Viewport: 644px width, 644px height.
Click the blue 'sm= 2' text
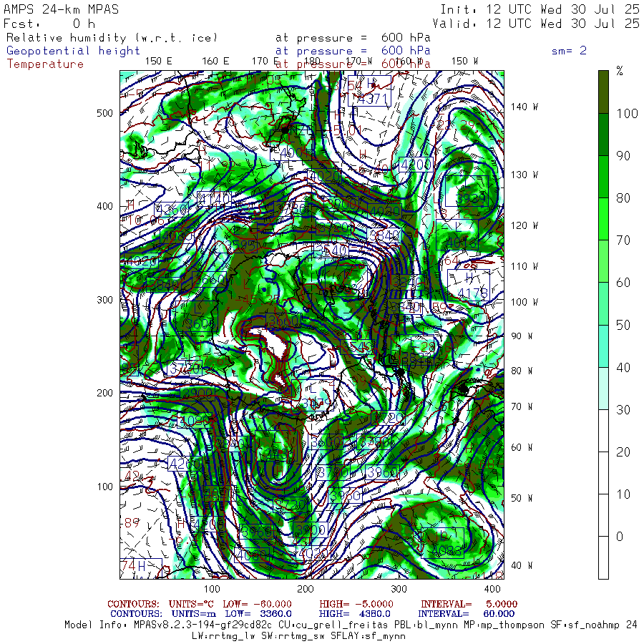click(x=569, y=51)
